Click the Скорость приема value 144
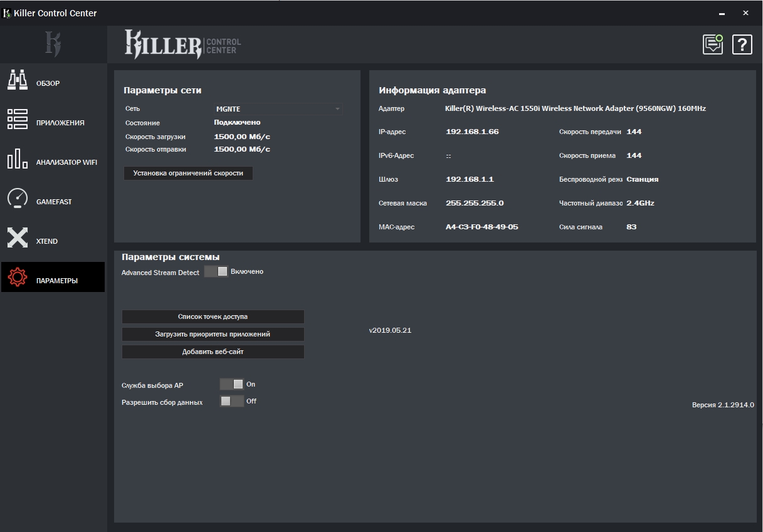Screen dimensions: 763x532 point(634,155)
